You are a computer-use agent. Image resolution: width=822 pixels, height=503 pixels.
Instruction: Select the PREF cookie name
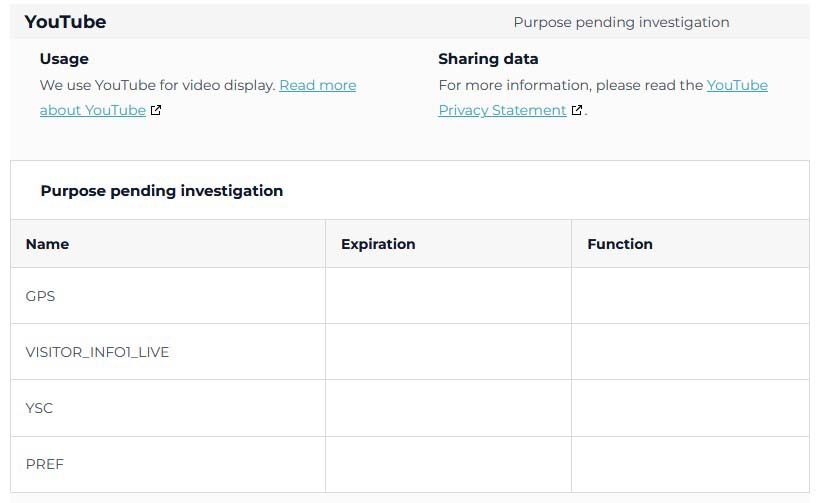pyautogui.click(x=44, y=464)
